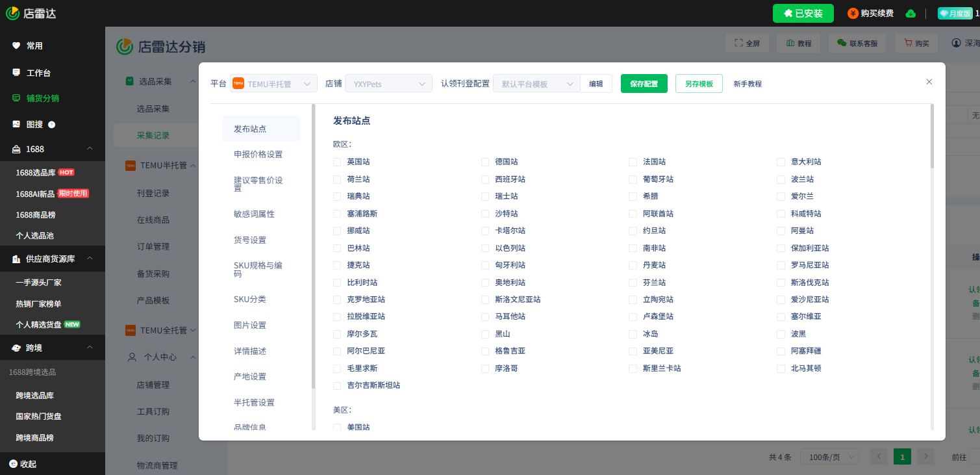Collapse the 1688 sidebar section
Screen dimensions: 980x475
90,149
